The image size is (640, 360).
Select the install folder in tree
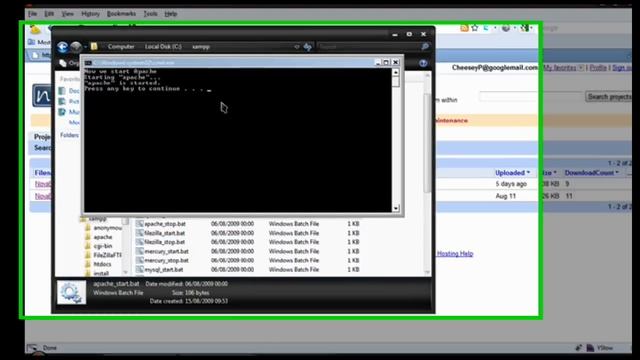point(101,273)
